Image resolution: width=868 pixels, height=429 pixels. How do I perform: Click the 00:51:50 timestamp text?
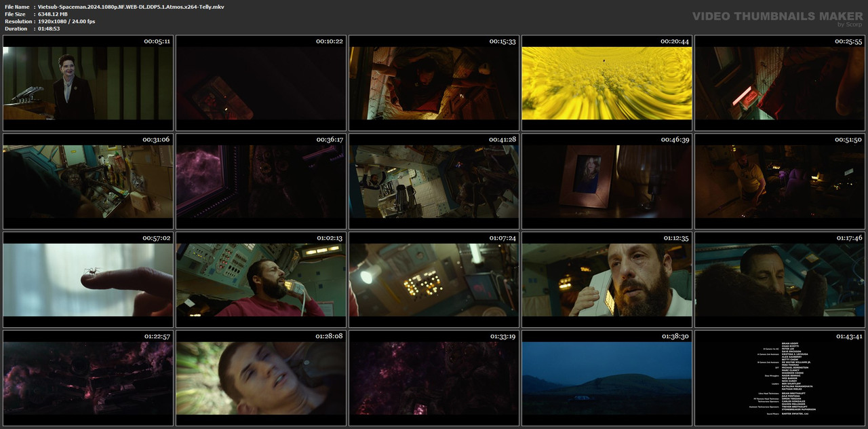coord(848,140)
